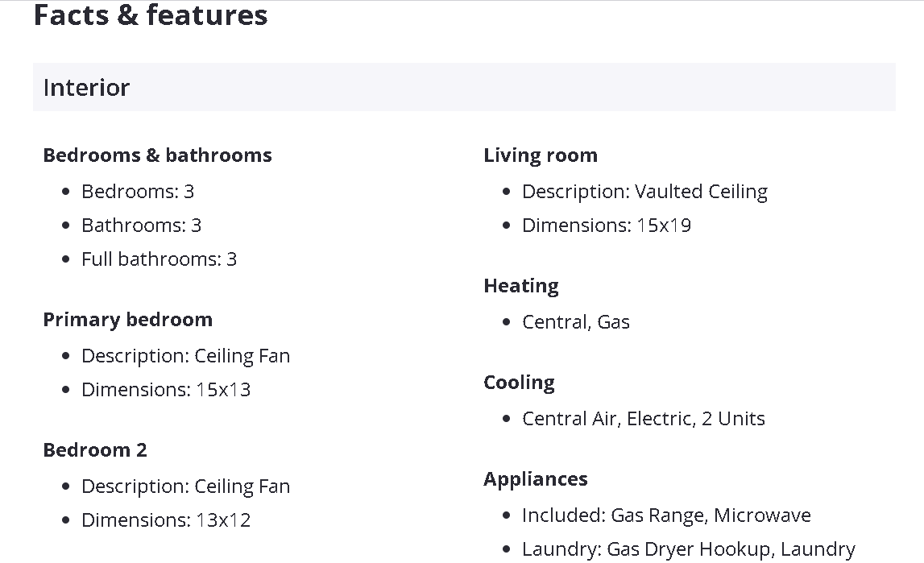Click the 'Bathrooms: 3' list item
This screenshot has width=924, height=563.
click(141, 226)
